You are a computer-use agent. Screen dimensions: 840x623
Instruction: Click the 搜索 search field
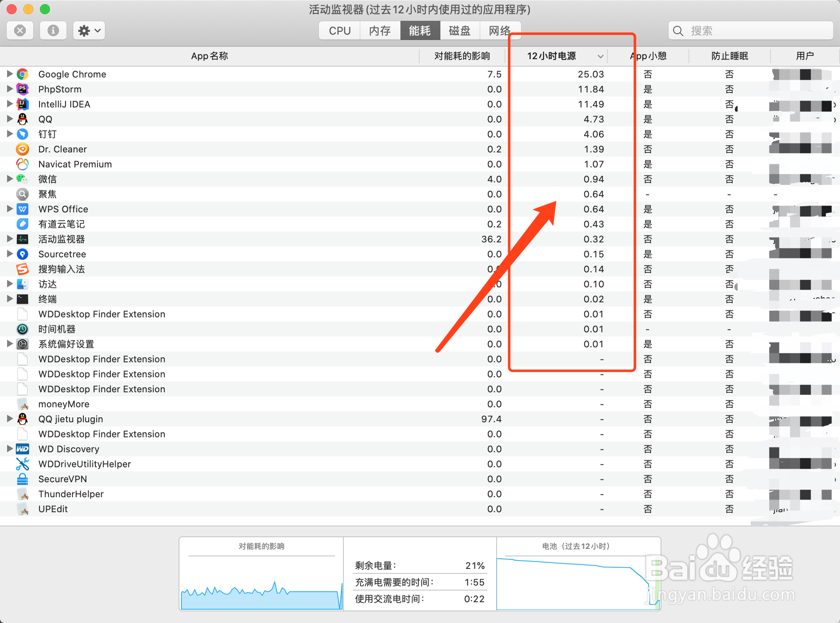click(751, 30)
